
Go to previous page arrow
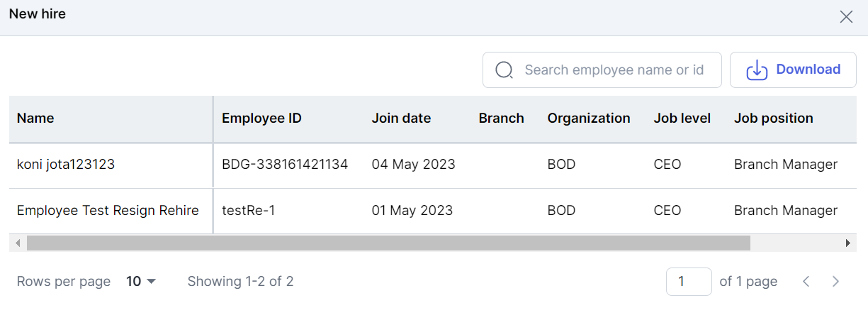pyautogui.click(x=806, y=282)
